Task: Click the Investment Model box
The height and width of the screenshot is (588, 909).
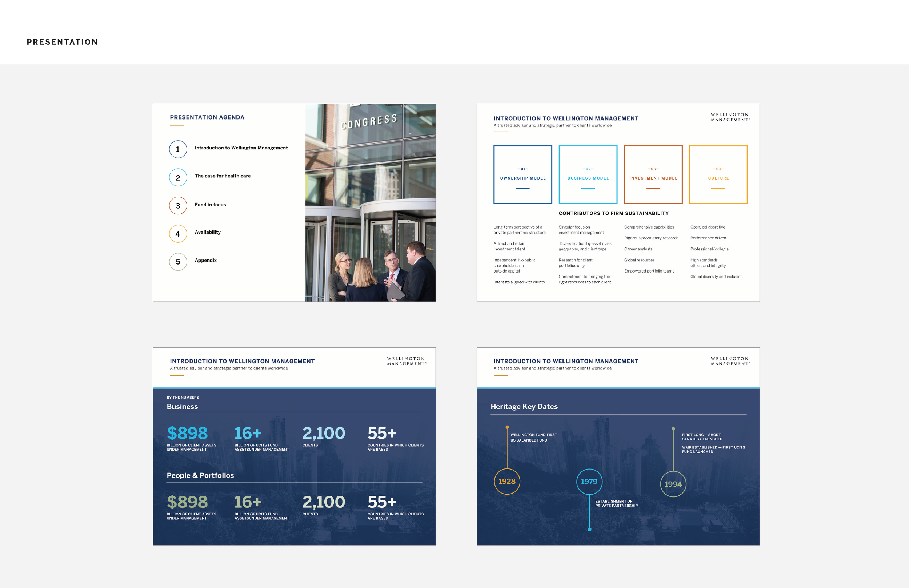Action: (x=653, y=174)
